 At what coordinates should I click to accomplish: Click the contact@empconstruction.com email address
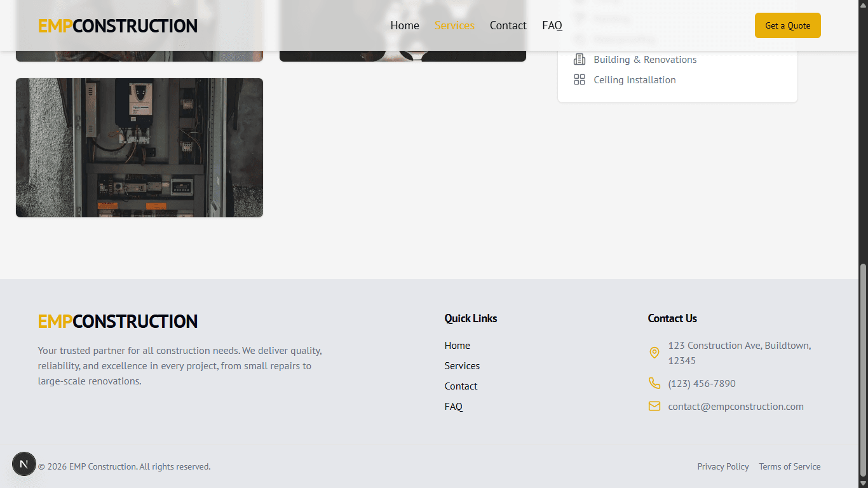[736, 407]
